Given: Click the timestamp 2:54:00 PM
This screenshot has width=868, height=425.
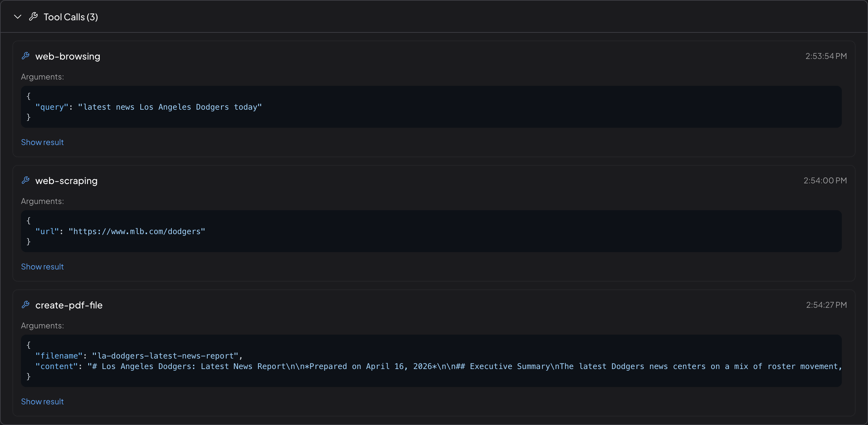Looking at the screenshot, I should click(x=825, y=180).
